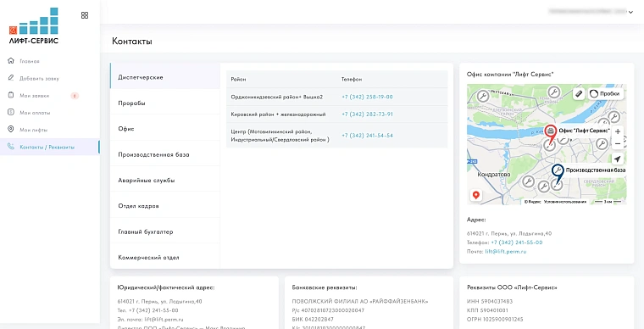
Task: Click БИК 042202847 text
Action: 313,319
